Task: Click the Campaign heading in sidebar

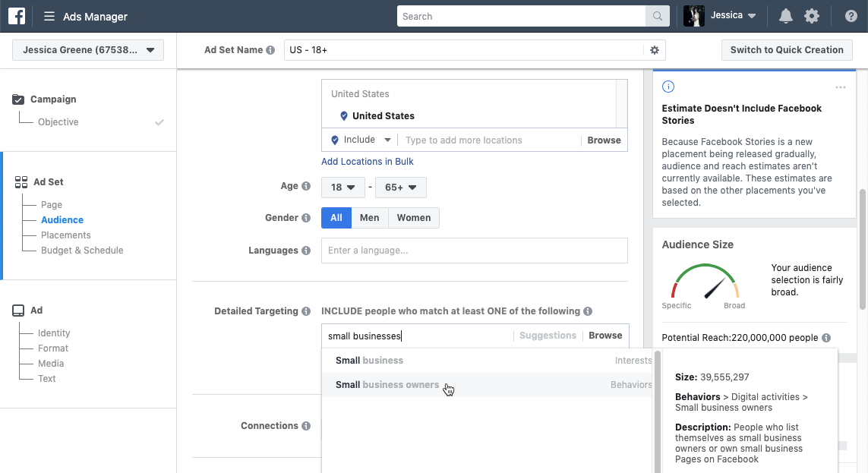Action: (x=53, y=99)
